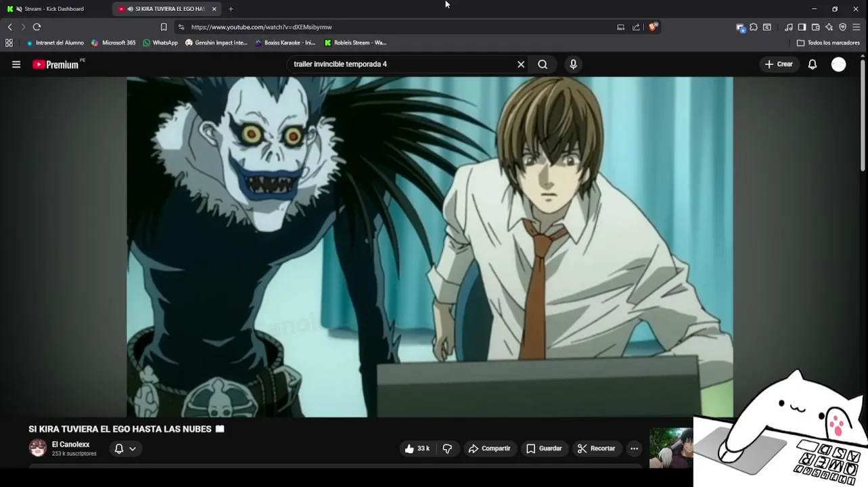Go back in browser history
Screen dimensions: 868x487
(x=9, y=27)
